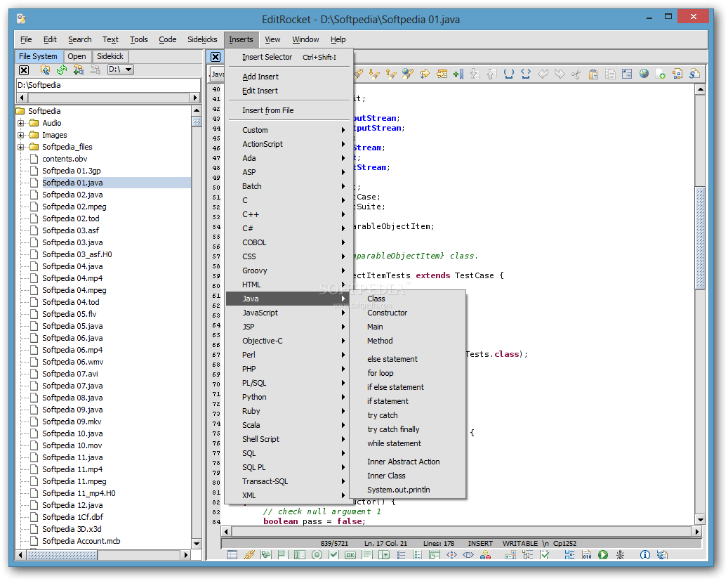Select Softpedia Account.mcb in file tree

(x=81, y=542)
